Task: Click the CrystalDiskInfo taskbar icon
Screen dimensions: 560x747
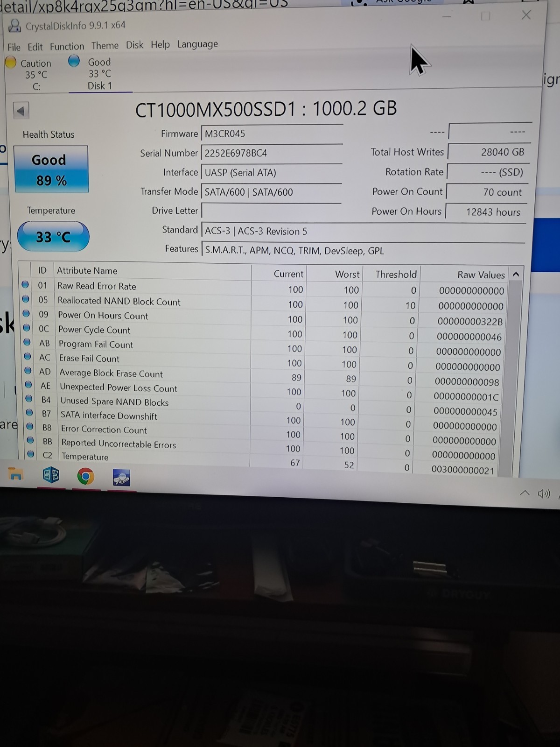Action: [x=122, y=478]
